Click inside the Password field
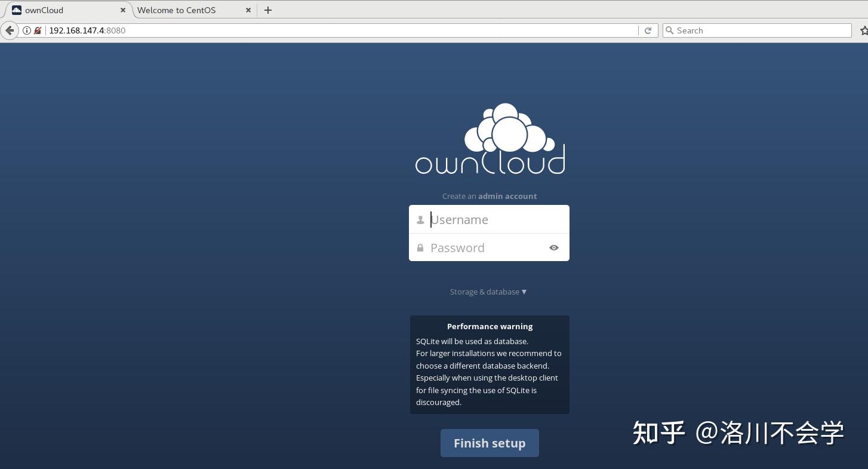 click(x=484, y=247)
